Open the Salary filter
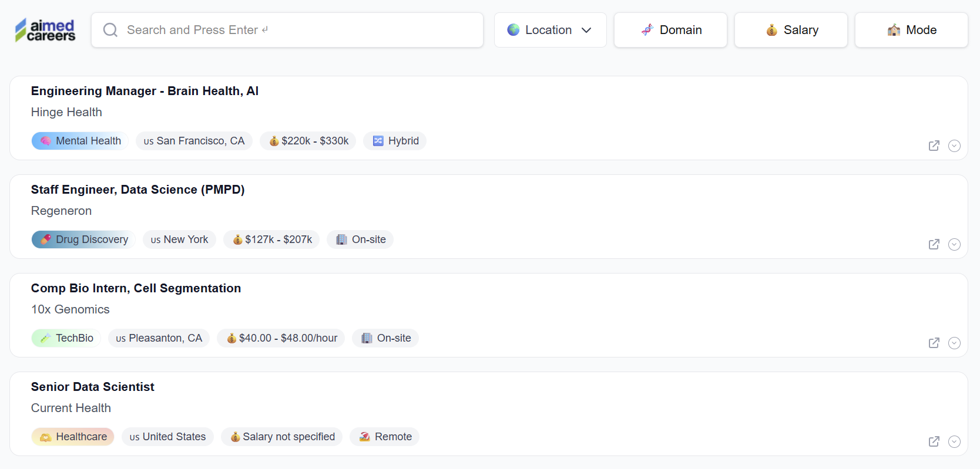 pos(791,30)
